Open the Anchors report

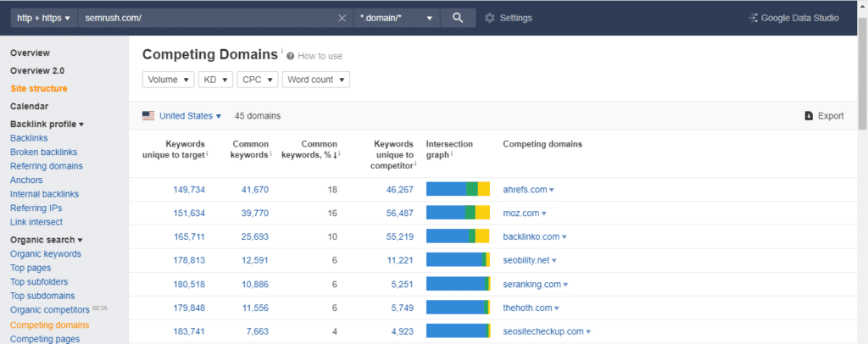(26, 180)
